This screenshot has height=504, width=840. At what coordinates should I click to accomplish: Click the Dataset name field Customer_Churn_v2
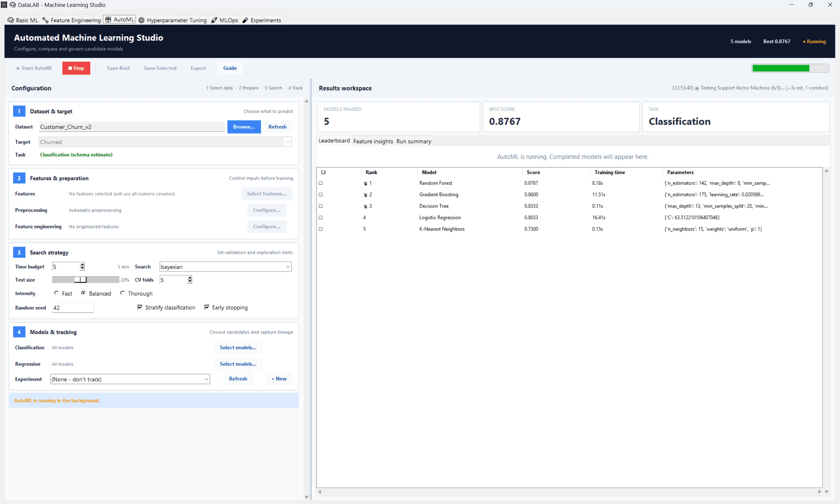(132, 127)
